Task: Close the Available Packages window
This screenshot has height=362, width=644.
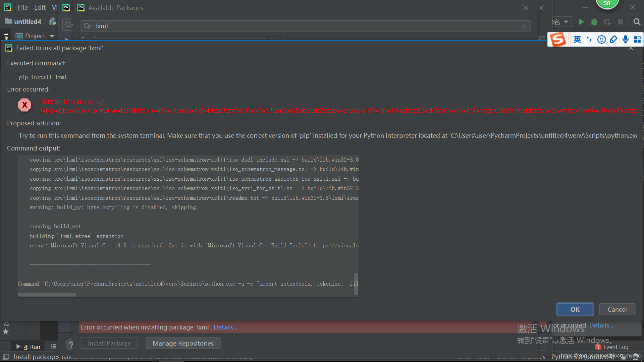Action: click(x=526, y=8)
